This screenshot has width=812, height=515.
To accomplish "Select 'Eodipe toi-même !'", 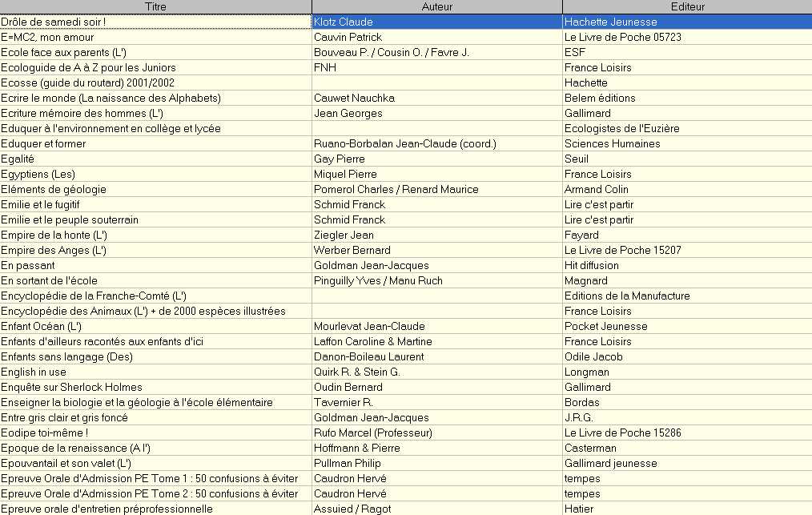I will coord(45,433).
